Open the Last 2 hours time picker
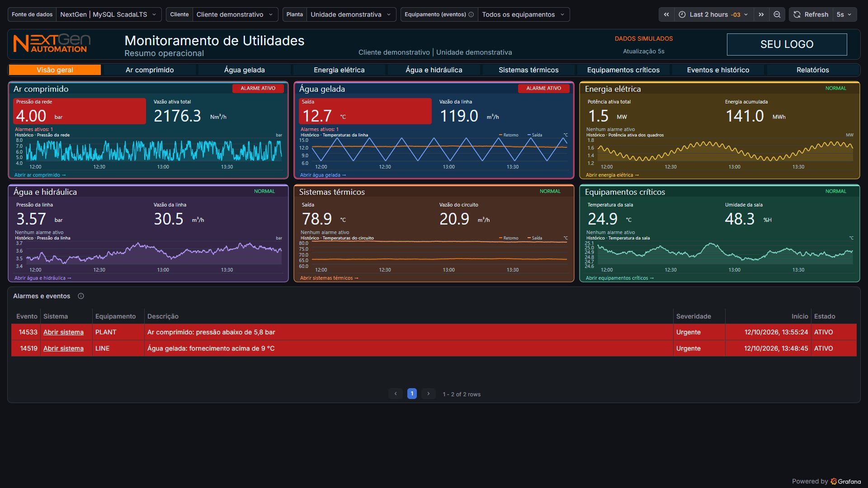 [714, 14]
